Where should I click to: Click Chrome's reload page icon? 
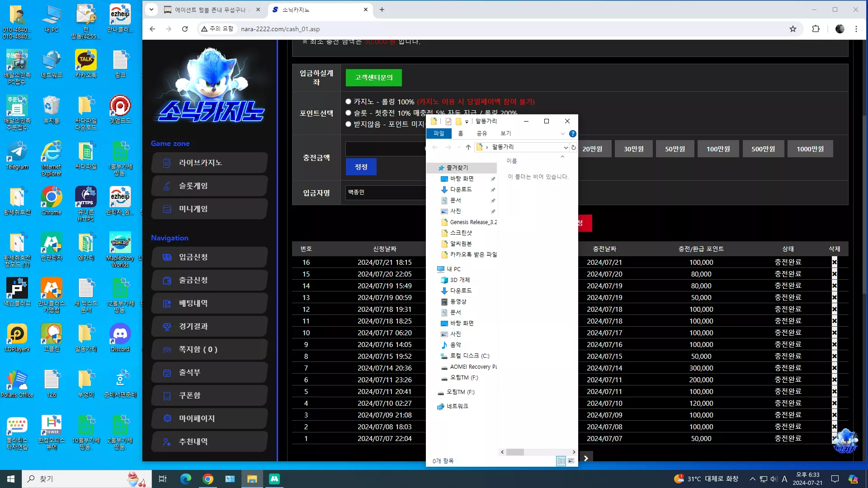[185, 29]
